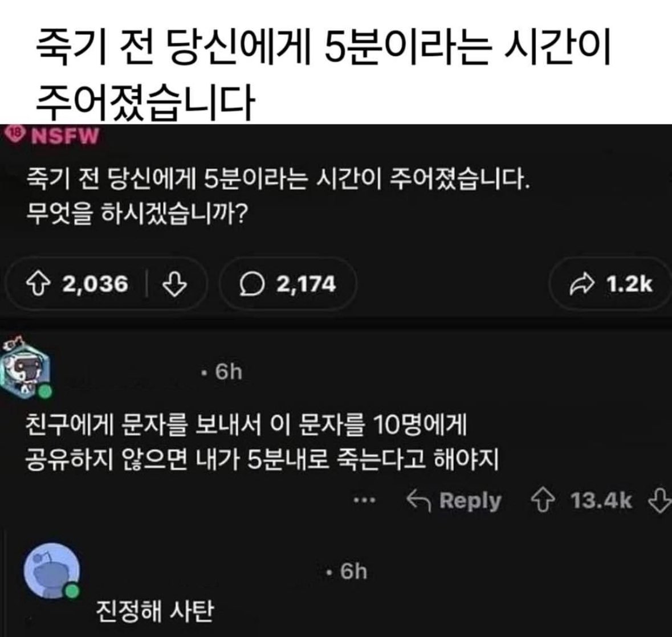
Task: Click the 진정해 사탄 reply text
Action: click(154, 611)
